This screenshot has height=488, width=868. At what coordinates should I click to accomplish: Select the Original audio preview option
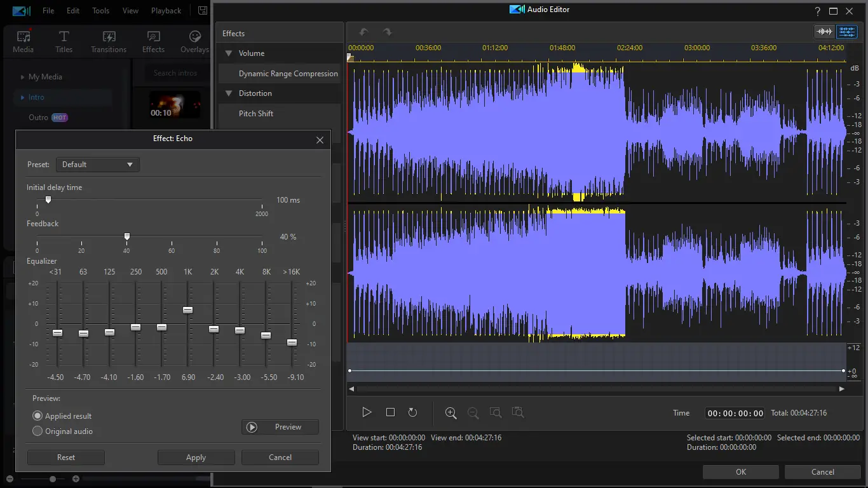pyautogui.click(x=37, y=431)
